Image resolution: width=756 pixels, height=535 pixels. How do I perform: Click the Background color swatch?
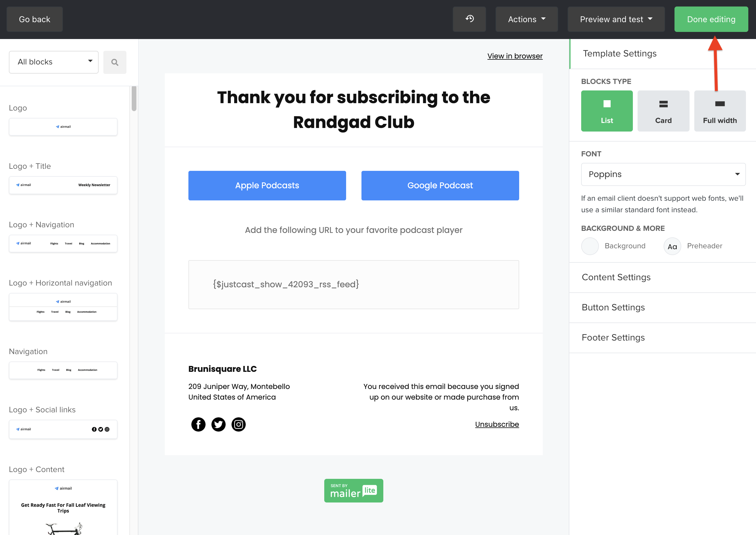click(x=590, y=246)
